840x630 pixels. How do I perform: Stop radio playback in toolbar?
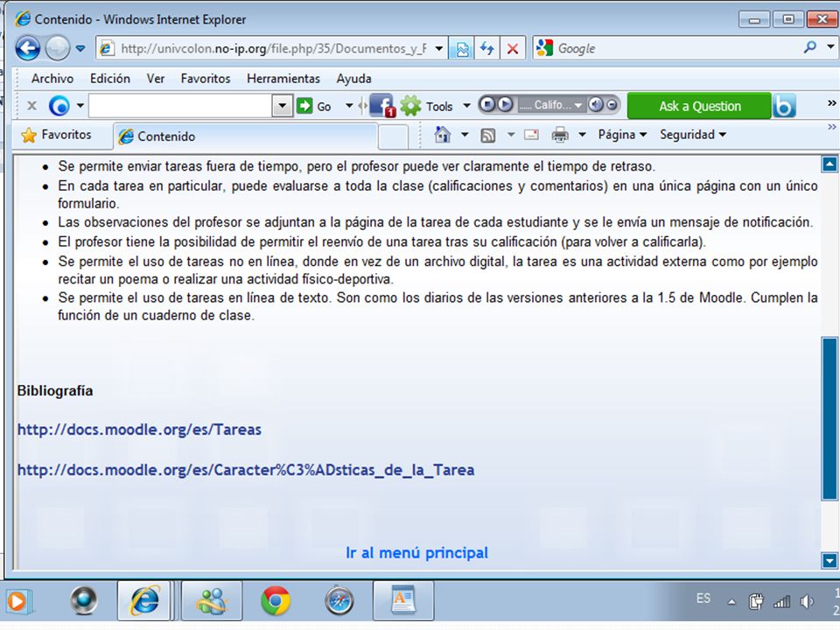486,104
